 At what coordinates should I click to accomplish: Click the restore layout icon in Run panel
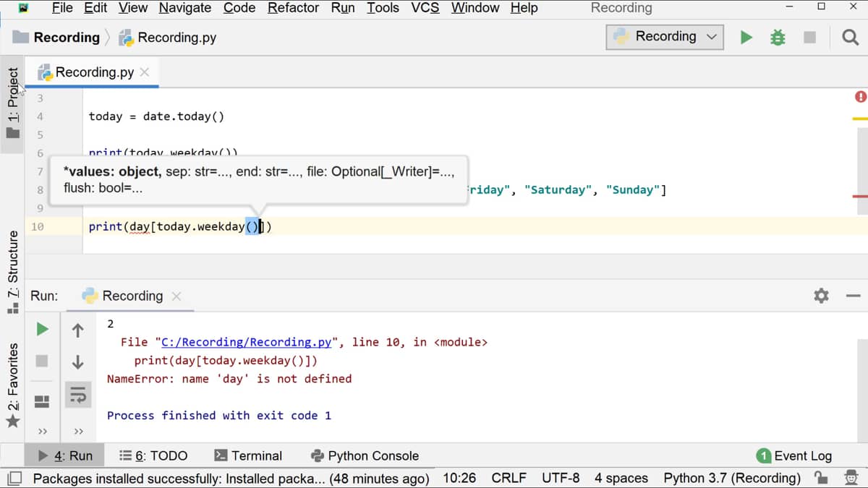42,401
